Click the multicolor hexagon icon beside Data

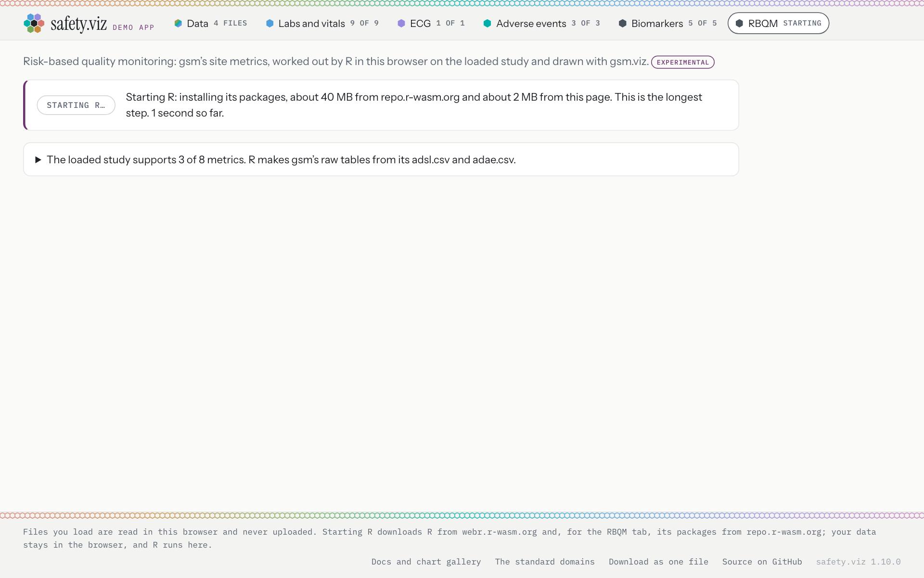178,23
